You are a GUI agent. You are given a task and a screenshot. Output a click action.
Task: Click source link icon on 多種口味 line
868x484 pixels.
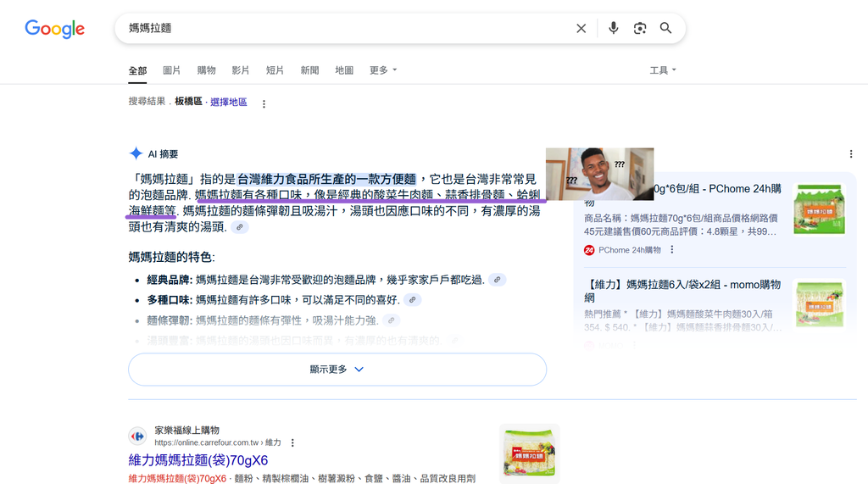[413, 299]
